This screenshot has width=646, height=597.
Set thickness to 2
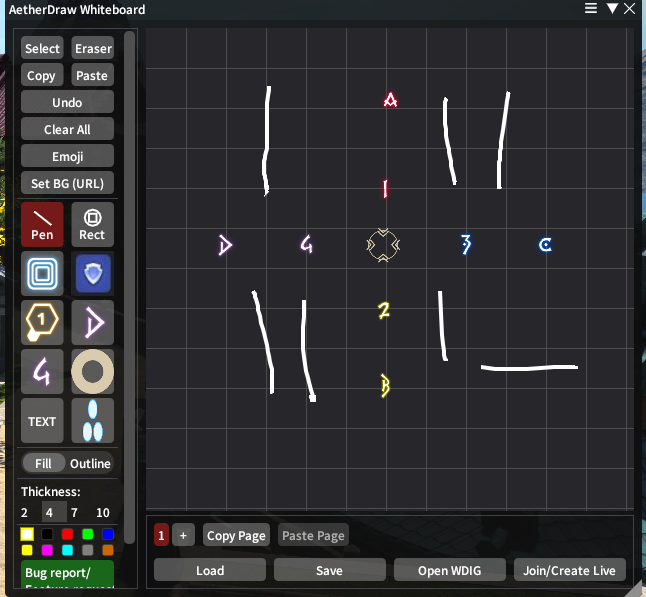[25, 513]
